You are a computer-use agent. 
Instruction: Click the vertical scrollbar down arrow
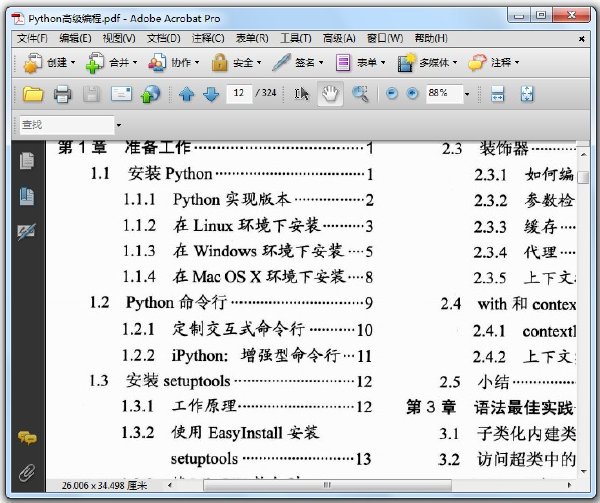(x=584, y=472)
